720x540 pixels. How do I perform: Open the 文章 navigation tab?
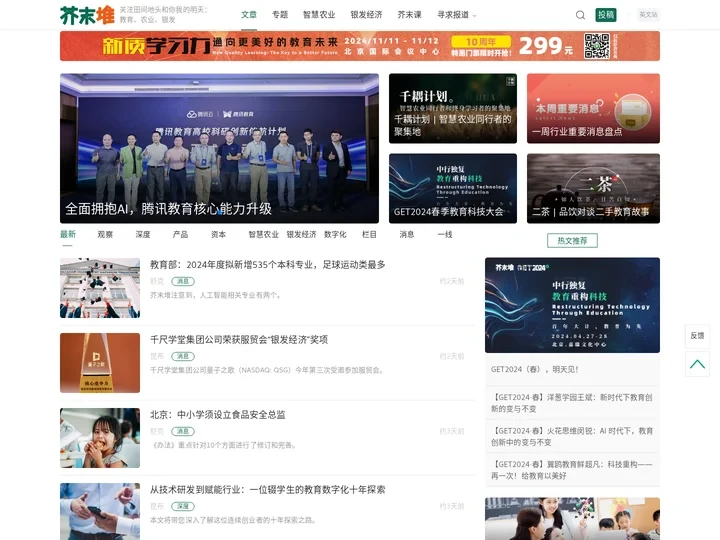(249, 15)
